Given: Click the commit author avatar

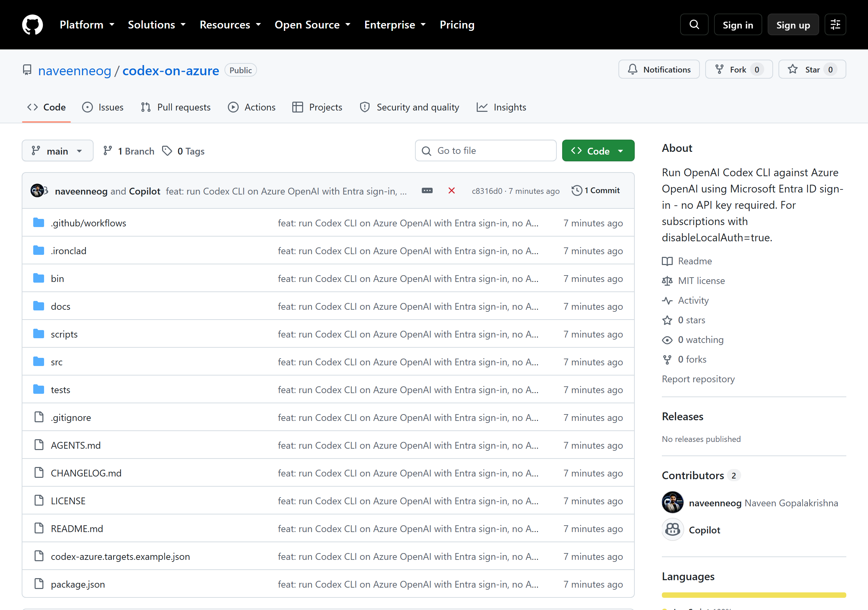Looking at the screenshot, I should tap(37, 190).
